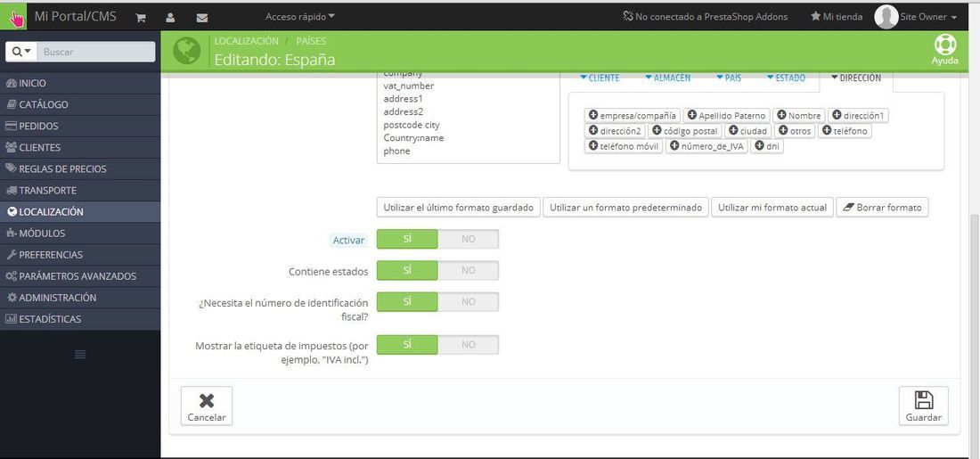980x459 pixels.
Task: Click the Site Owner avatar picture
Action: (886, 17)
